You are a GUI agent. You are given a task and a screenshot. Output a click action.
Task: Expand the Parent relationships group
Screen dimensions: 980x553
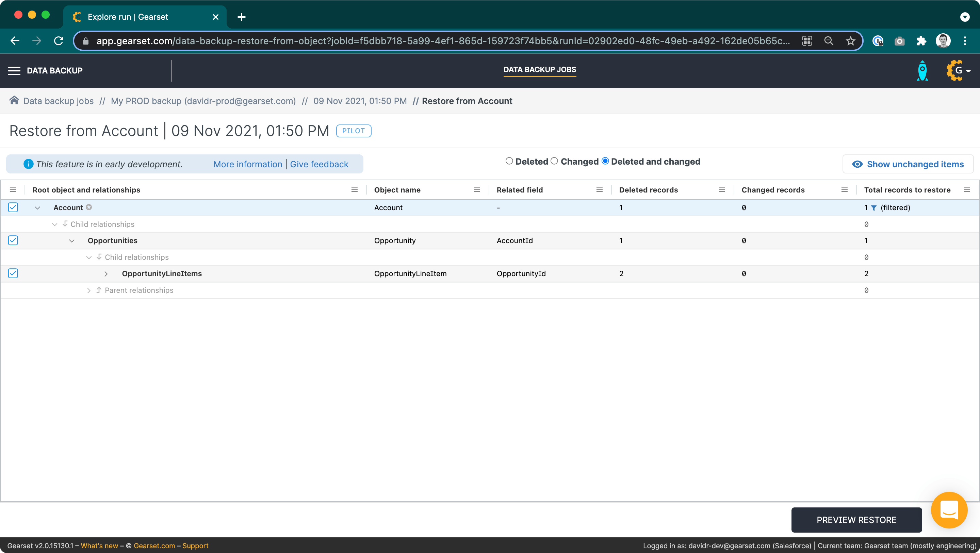tap(88, 290)
